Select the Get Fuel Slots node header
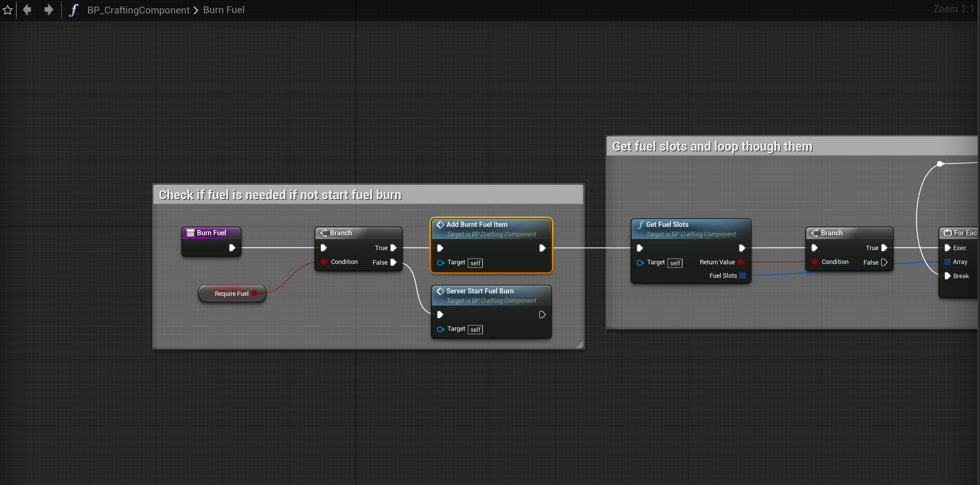Screen dimensions: 980x485 click(667, 224)
